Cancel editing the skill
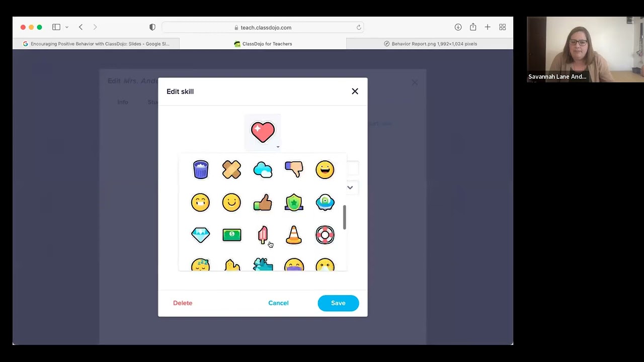The height and width of the screenshot is (362, 644). (278, 303)
